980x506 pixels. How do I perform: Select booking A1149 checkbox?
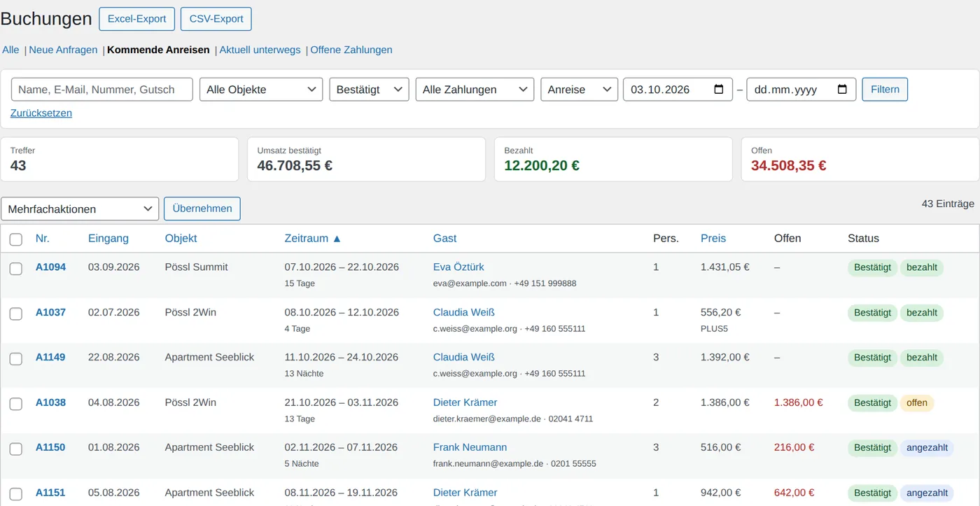pos(15,359)
